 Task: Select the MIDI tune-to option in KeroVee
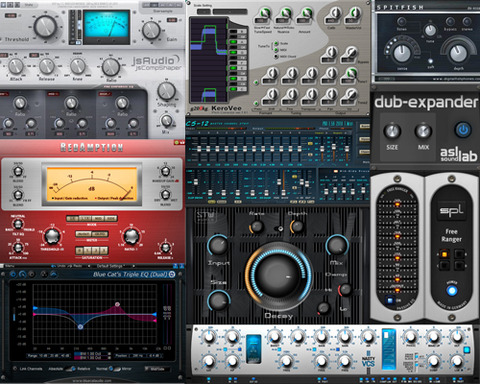click(x=276, y=50)
